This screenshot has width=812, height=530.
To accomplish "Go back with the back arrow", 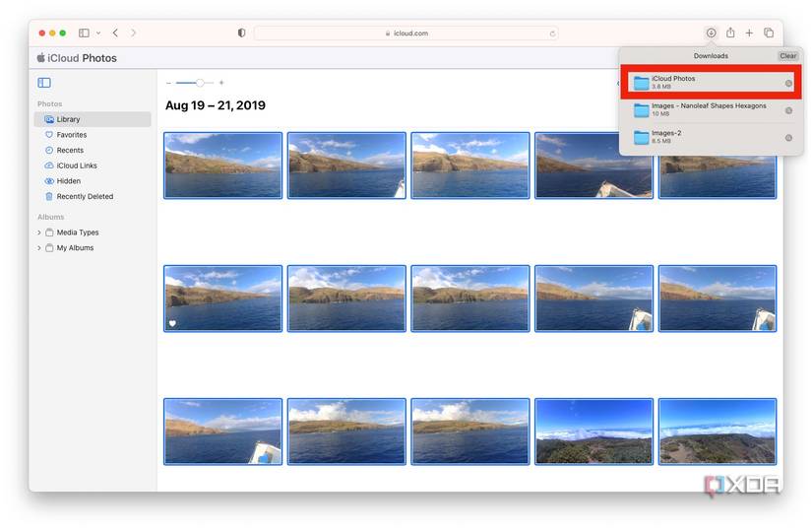I will coord(115,33).
